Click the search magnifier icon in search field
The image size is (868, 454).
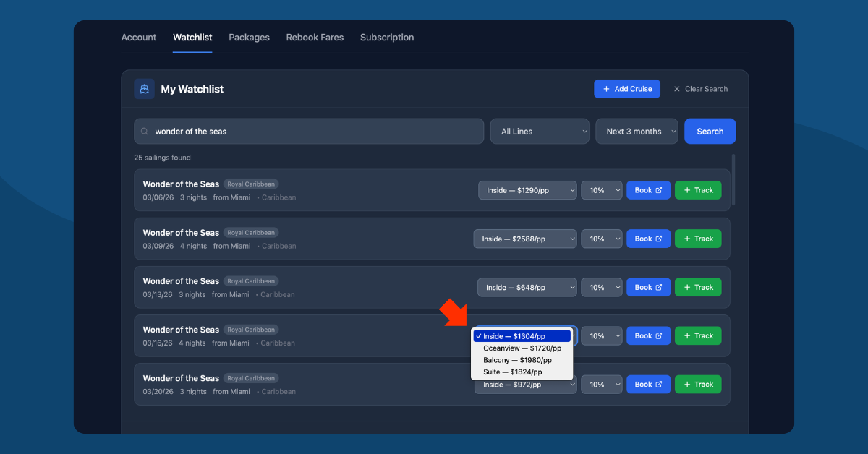coord(145,132)
